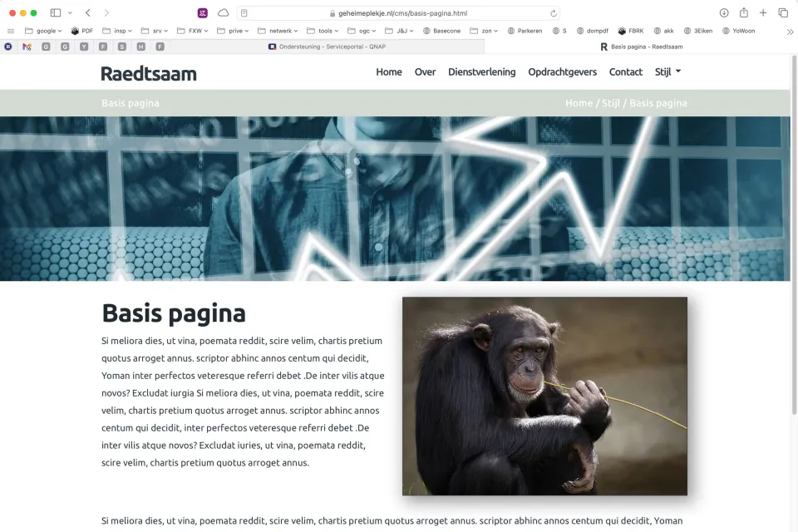Image resolution: width=798 pixels, height=532 pixels.
Task: Show the tab overview
Action: (x=783, y=13)
